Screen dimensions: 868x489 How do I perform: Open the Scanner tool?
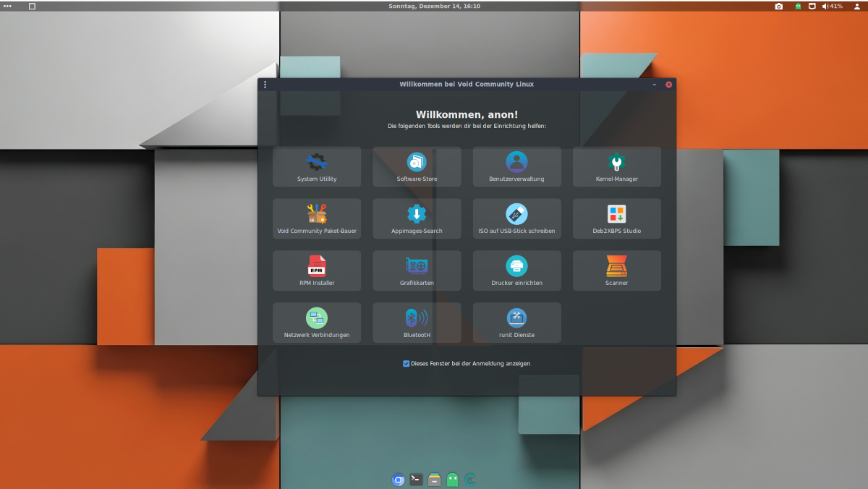616,271
